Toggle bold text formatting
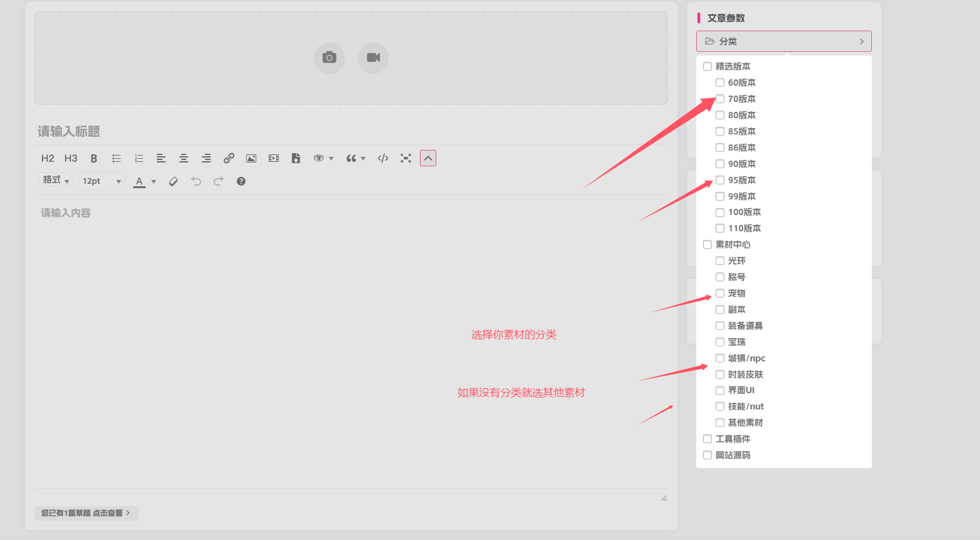The image size is (980, 540). (94, 158)
